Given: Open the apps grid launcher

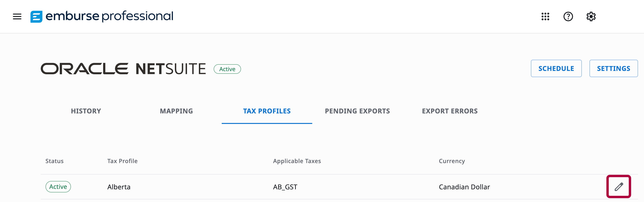Looking at the screenshot, I should [545, 16].
